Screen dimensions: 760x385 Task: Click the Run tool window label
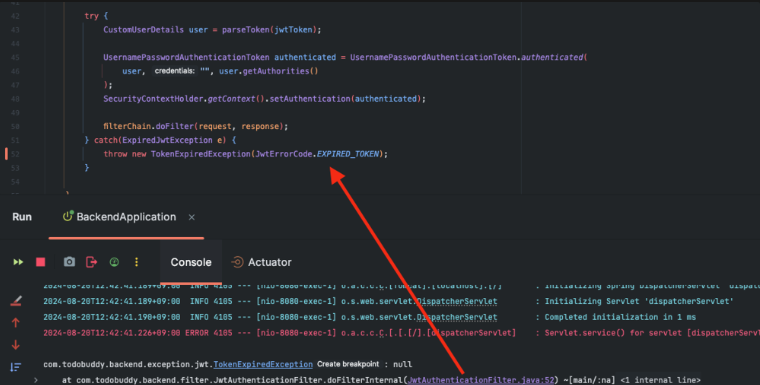point(22,217)
